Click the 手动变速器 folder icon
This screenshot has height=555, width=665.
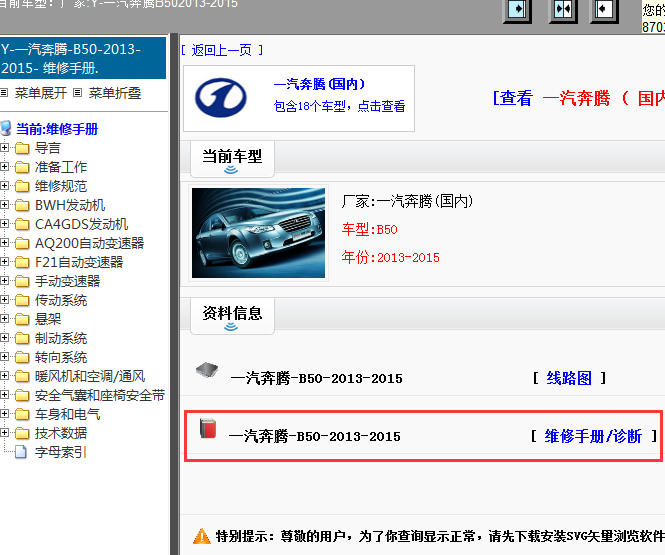[x=22, y=281]
